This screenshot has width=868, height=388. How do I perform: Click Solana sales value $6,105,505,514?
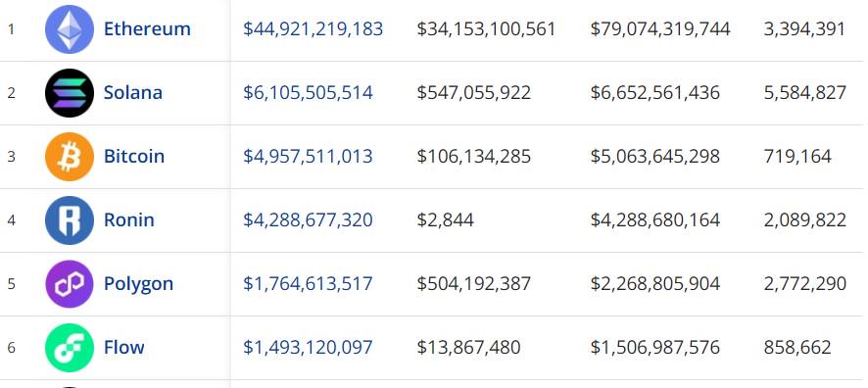(x=308, y=93)
